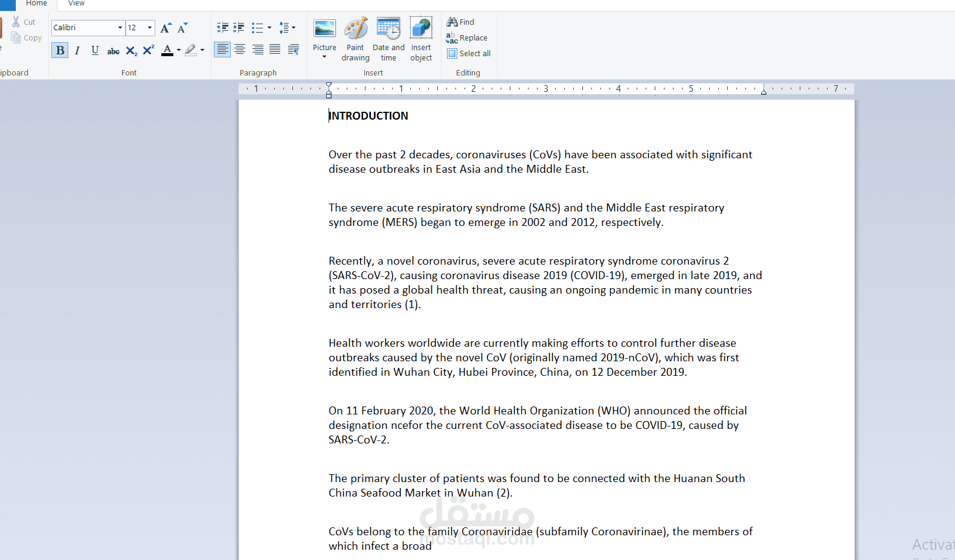Screen dimensions: 955x560
Task: Select Align text right
Action: coord(258,50)
